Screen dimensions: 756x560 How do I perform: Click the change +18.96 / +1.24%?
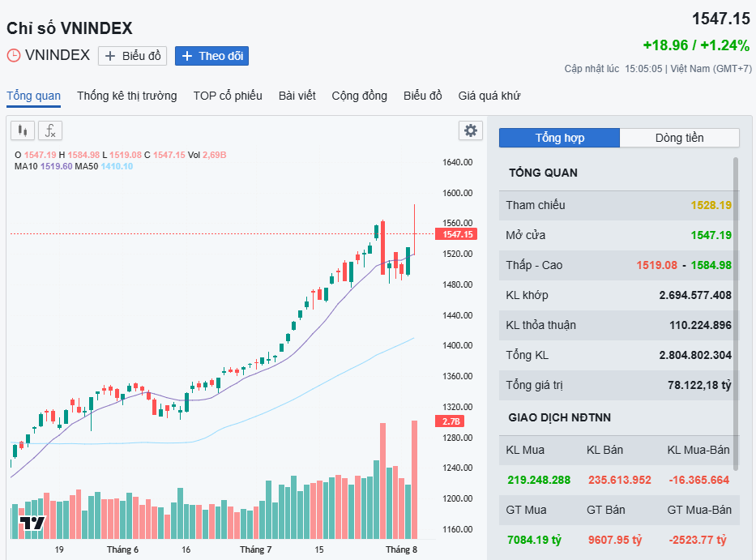[x=696, y=45]
